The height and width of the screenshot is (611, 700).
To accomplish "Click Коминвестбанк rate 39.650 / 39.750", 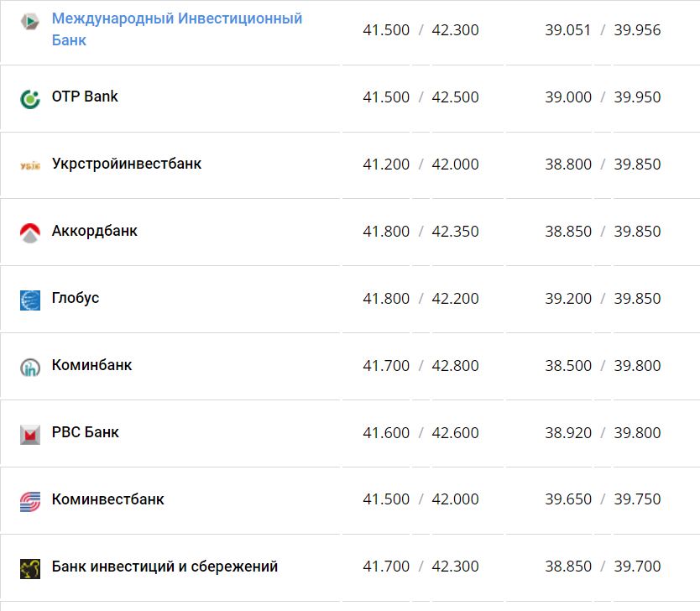I will click(603, 499).
